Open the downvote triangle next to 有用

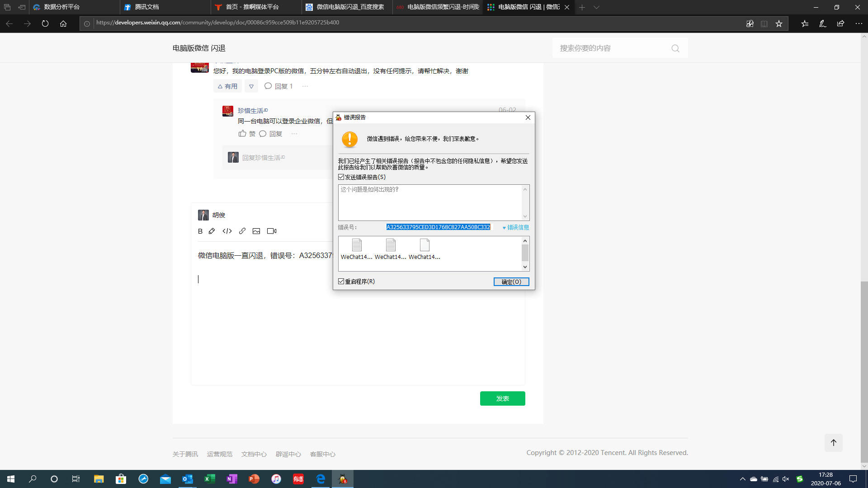(x=251, y=86)
